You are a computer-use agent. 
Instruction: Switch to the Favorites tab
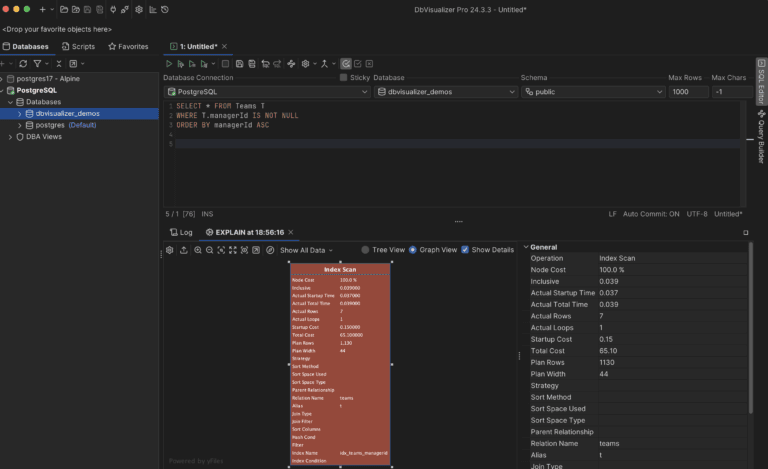(128, 47)
